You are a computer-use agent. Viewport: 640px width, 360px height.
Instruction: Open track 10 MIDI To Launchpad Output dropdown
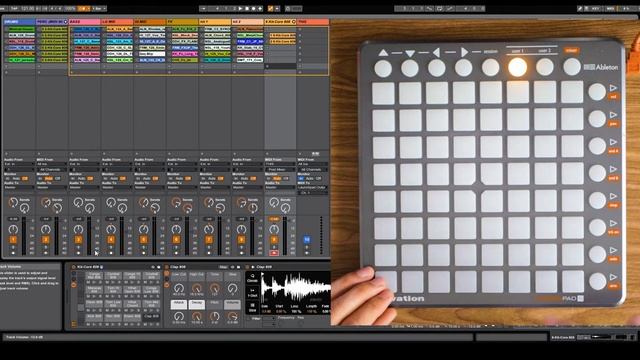point(313,187)
